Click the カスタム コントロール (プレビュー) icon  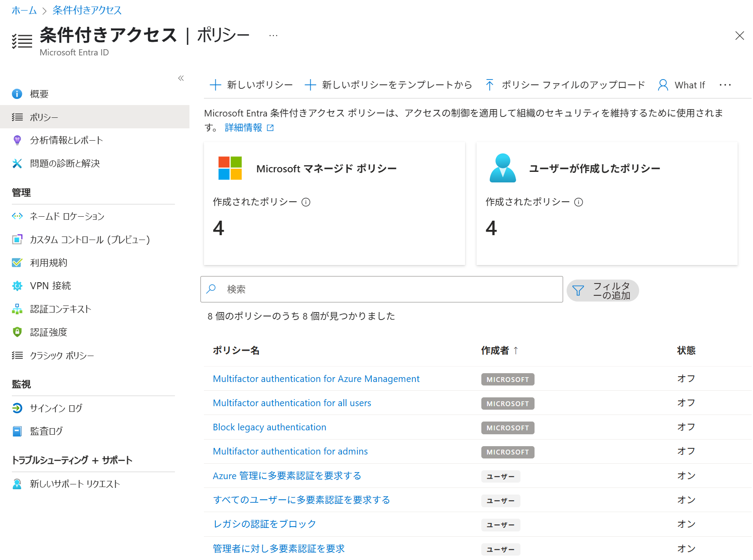pos(17,240)
